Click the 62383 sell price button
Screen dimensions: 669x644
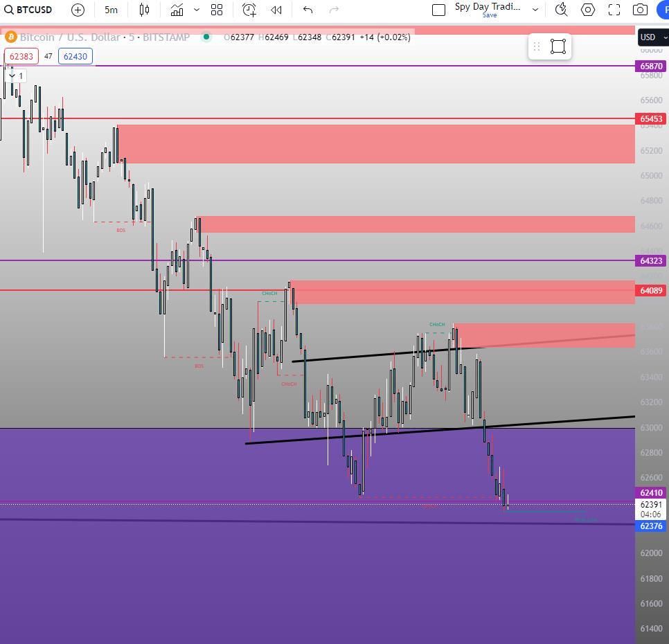click(x=21, y=56)
